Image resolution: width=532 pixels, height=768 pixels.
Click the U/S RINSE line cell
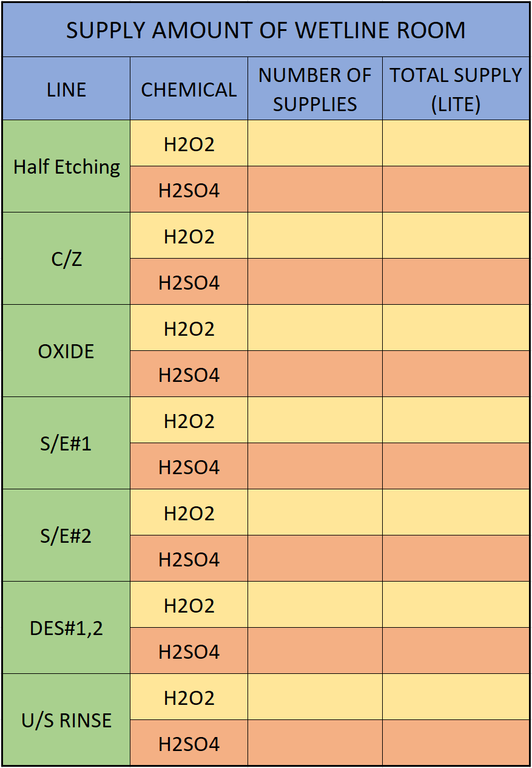coord(66,720)
